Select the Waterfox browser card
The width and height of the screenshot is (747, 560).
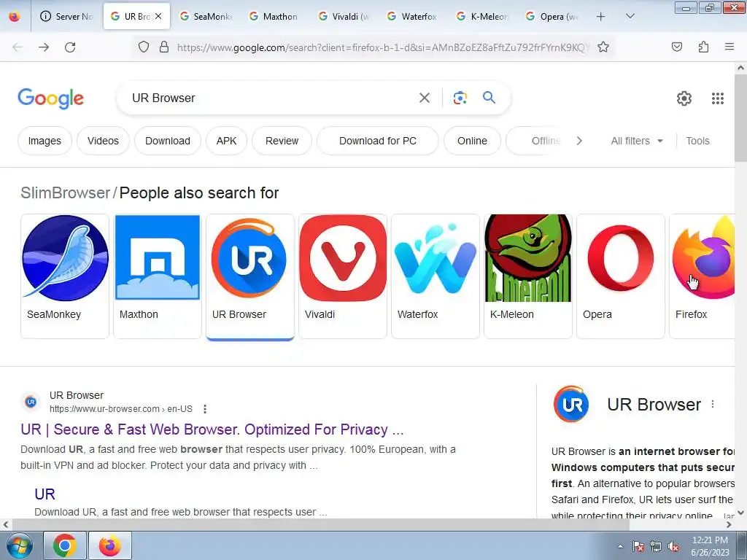[436, 276]
